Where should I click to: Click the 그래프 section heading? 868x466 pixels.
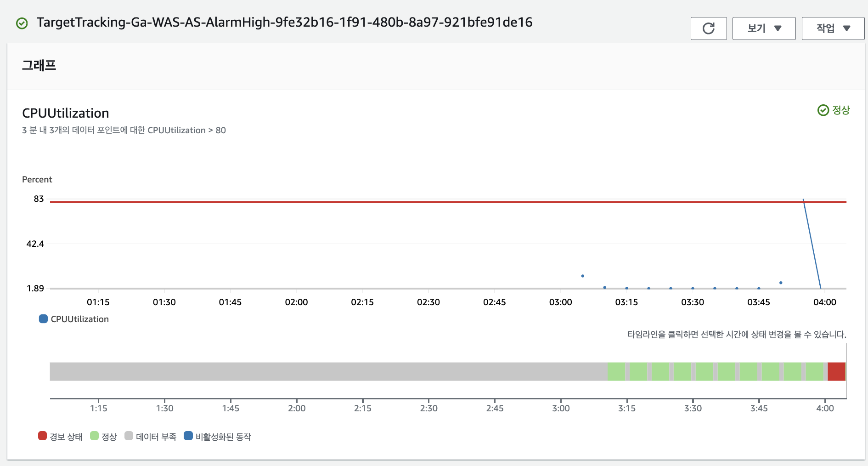39,65
